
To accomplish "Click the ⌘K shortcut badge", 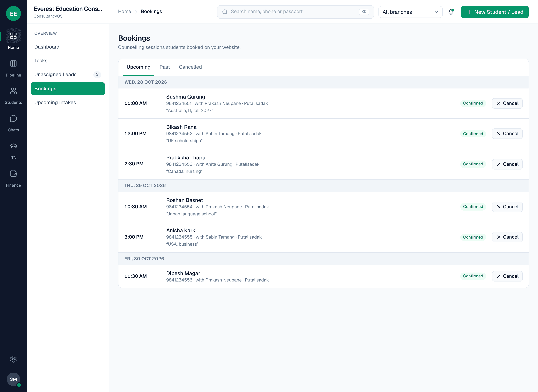I will point(364,12).
